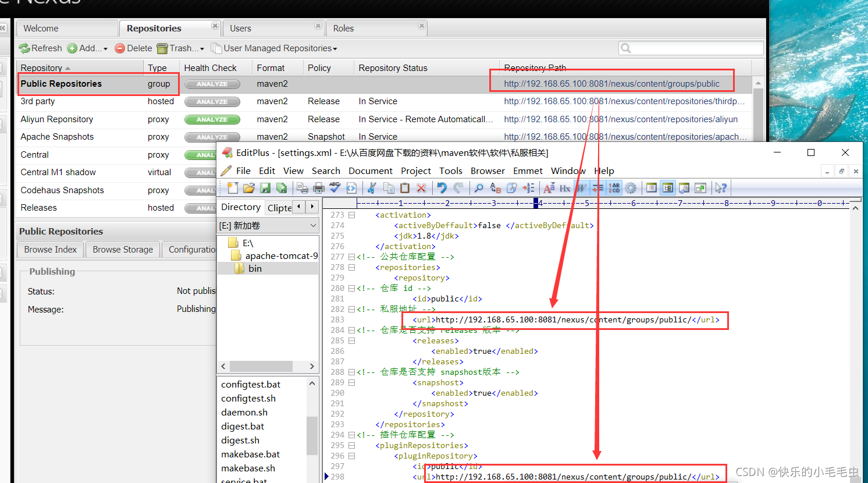Click the file list vertical scrollbar

pyautogui.click(x=312, y=429)
